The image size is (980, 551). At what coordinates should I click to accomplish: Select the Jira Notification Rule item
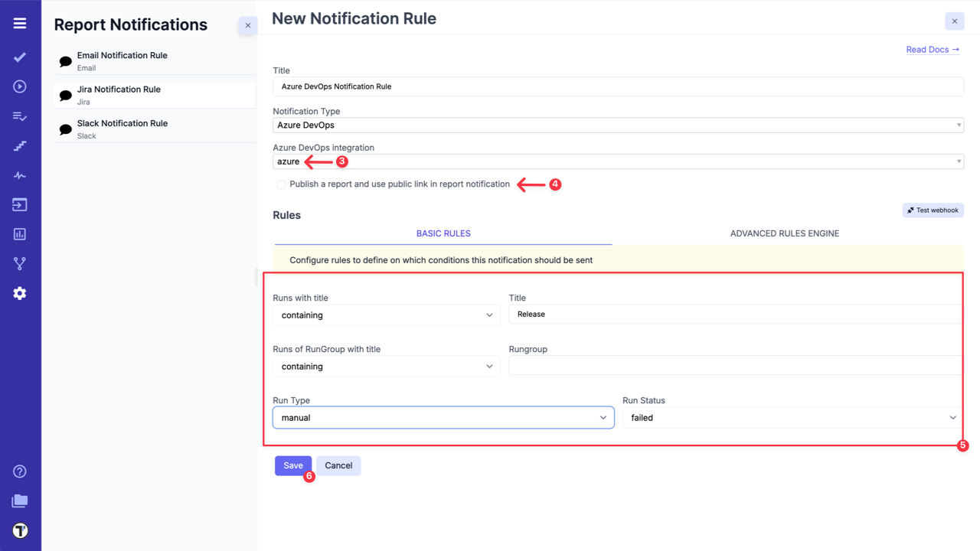(x=119, y=95)
